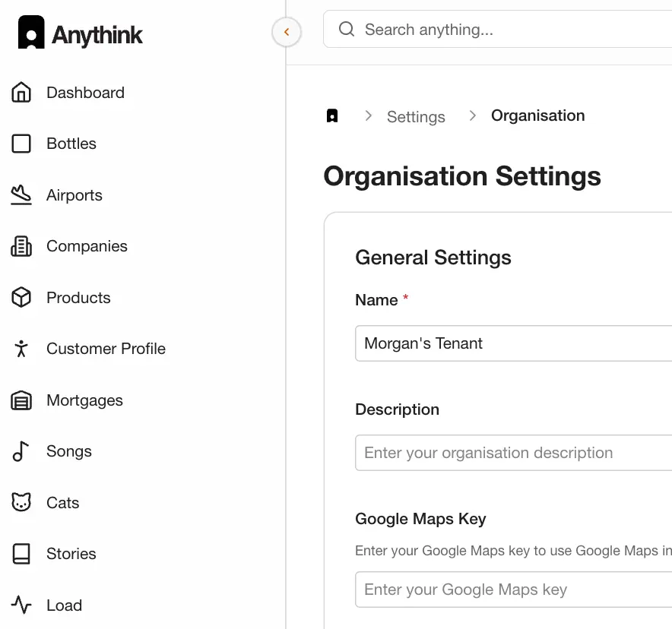Click the organisation Description input field

pyautogui.click(x=513, y=453)
